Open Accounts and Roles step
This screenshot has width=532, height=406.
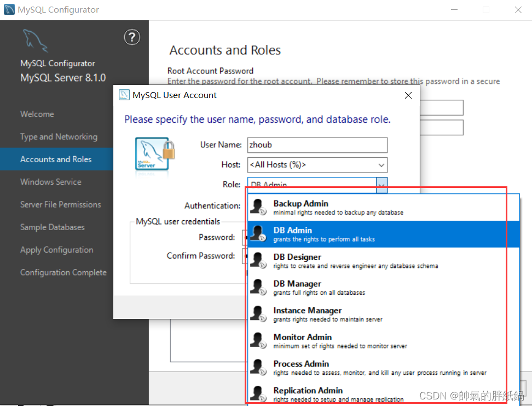click(x=56, y=159)
